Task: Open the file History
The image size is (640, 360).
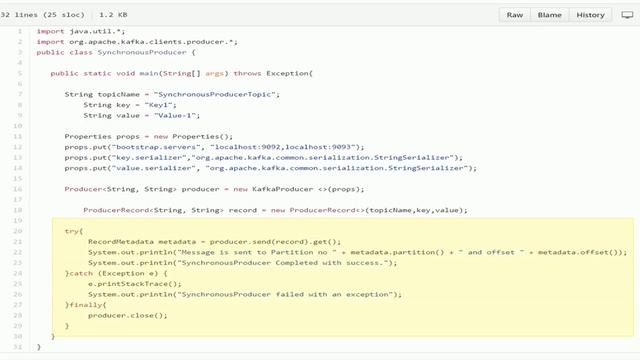Action: coord(590,15)
